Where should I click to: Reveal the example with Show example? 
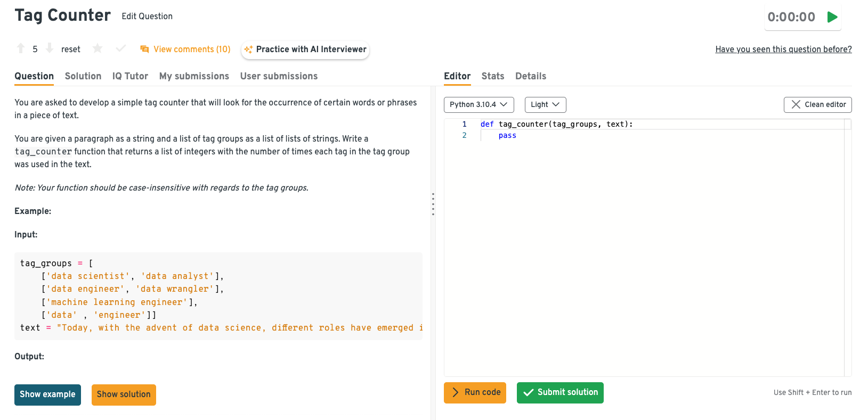click(47, 395)
